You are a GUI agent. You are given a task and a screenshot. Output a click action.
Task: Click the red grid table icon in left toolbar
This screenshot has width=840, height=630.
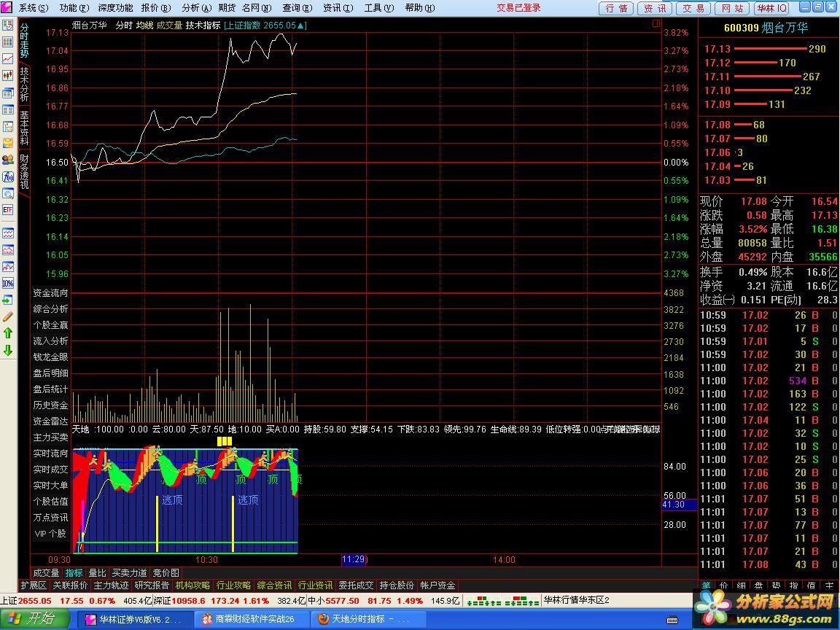[x=7, y=42]
